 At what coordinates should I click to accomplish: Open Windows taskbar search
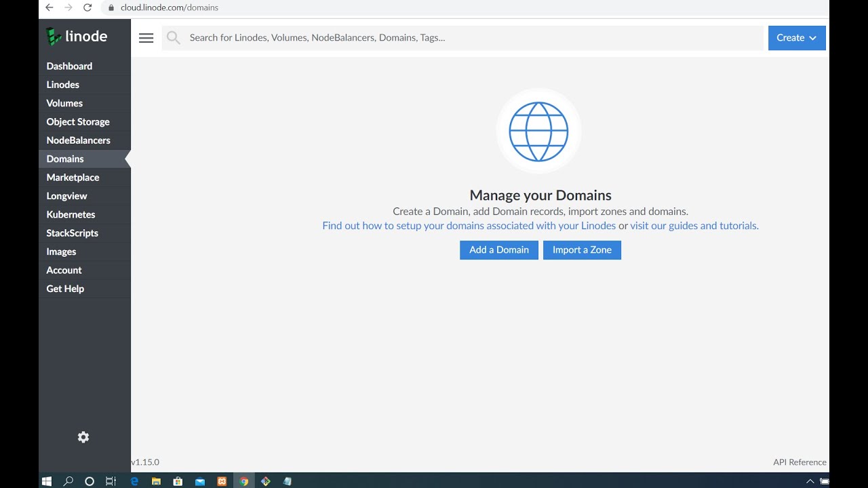(x=68, y=481)
